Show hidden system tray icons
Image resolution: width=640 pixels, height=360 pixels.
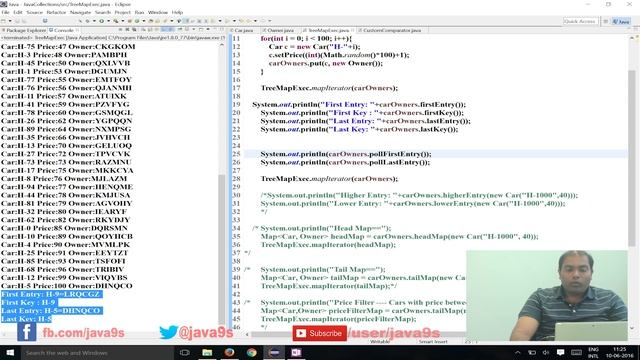518,353
